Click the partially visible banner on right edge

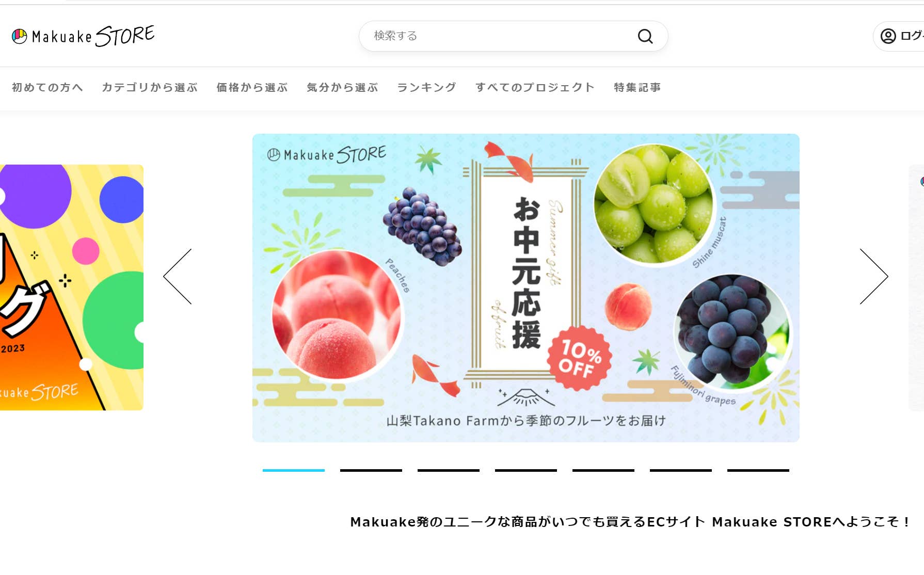coord(916,287)
